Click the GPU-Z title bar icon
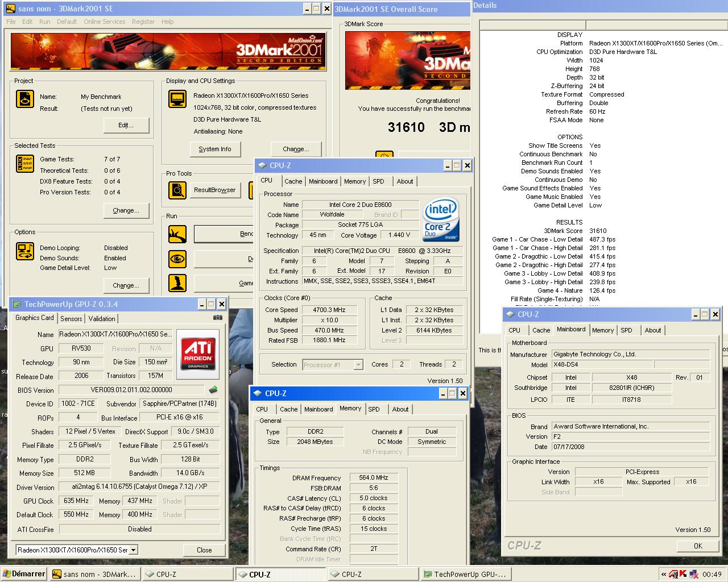Screen dimensions: 728x582 click(x=16, y=305)
